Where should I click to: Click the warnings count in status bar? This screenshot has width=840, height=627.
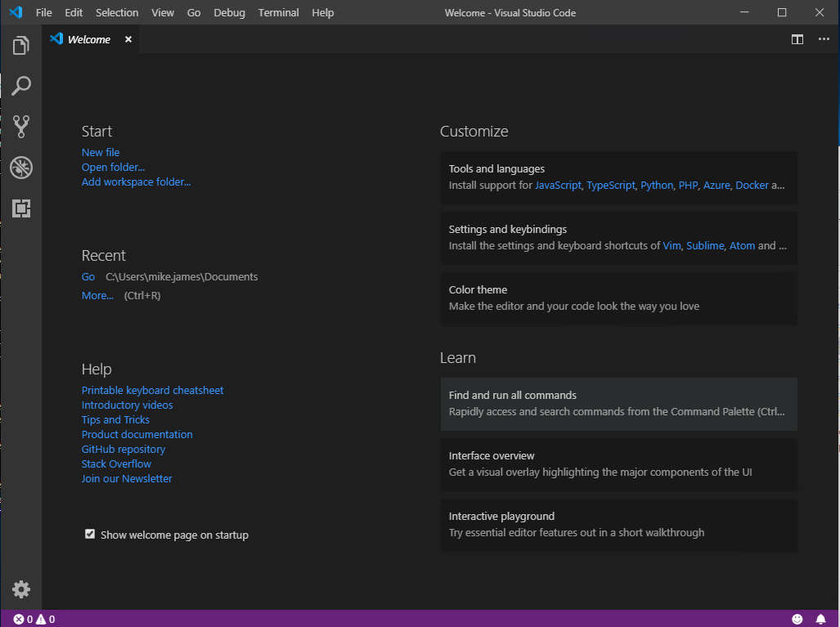click(45, 620)
